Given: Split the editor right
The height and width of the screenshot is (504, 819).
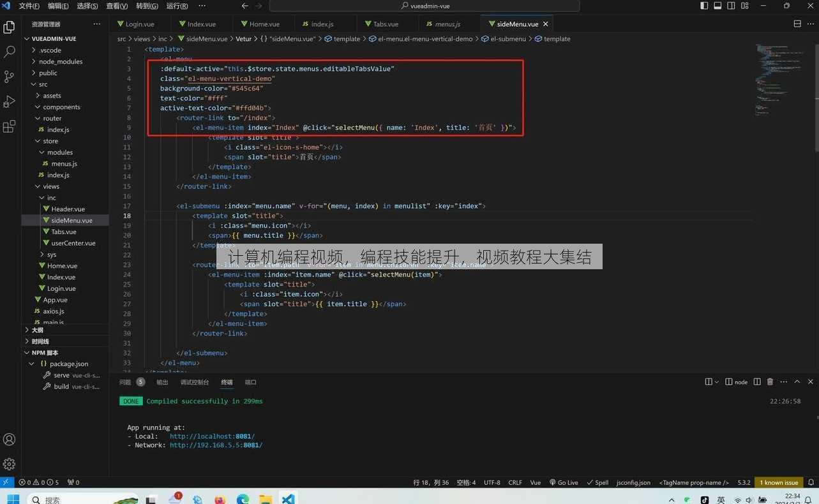Looking at the screenshot, I should click(x=797, y=24).
